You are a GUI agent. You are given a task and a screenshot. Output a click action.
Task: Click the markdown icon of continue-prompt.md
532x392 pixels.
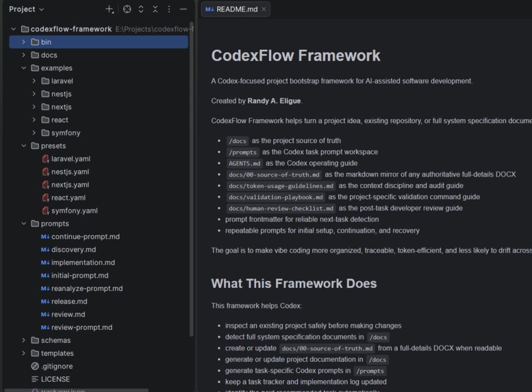45,237
